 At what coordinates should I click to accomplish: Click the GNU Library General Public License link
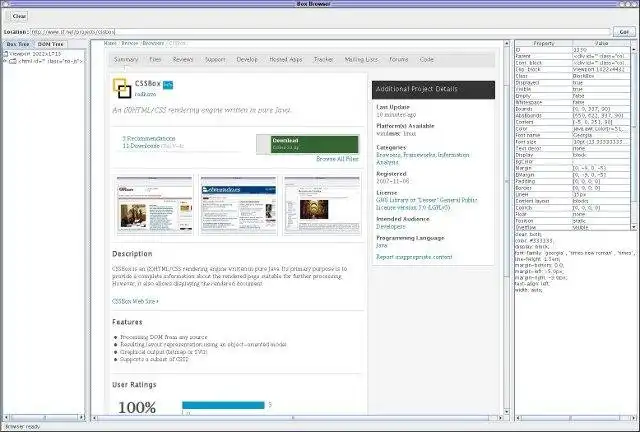click(x=427, y=204)
